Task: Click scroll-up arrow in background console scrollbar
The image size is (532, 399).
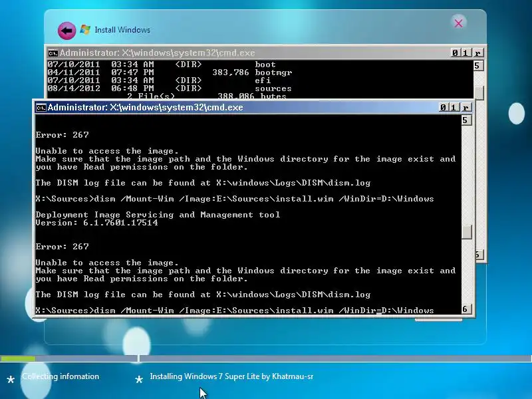Action: tap(478, 65)
